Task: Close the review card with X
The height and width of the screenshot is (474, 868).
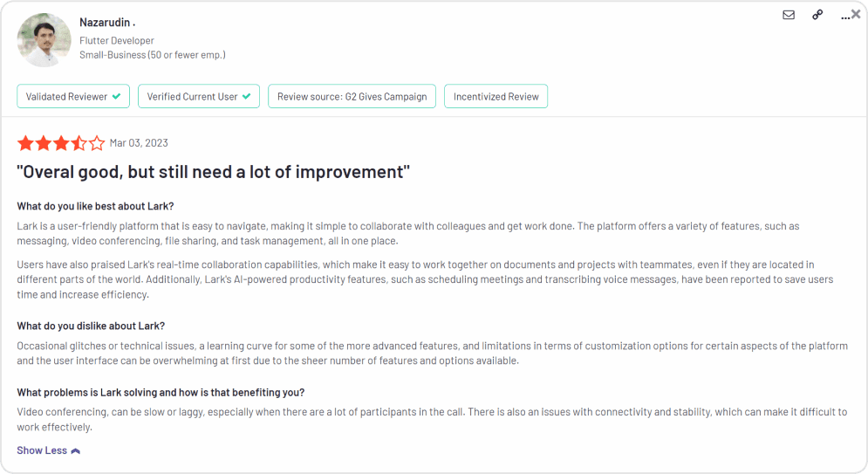Action: coord(856,14)
